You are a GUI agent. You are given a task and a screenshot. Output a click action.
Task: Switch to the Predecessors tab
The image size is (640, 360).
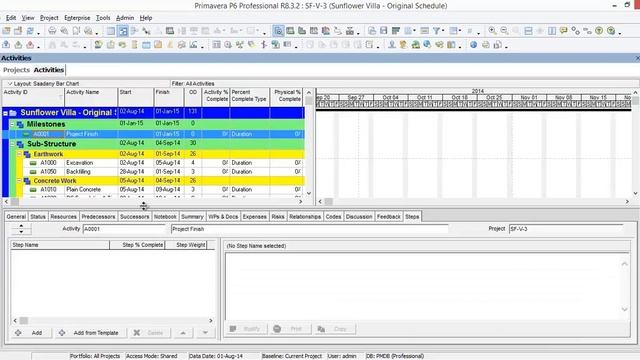98,217
